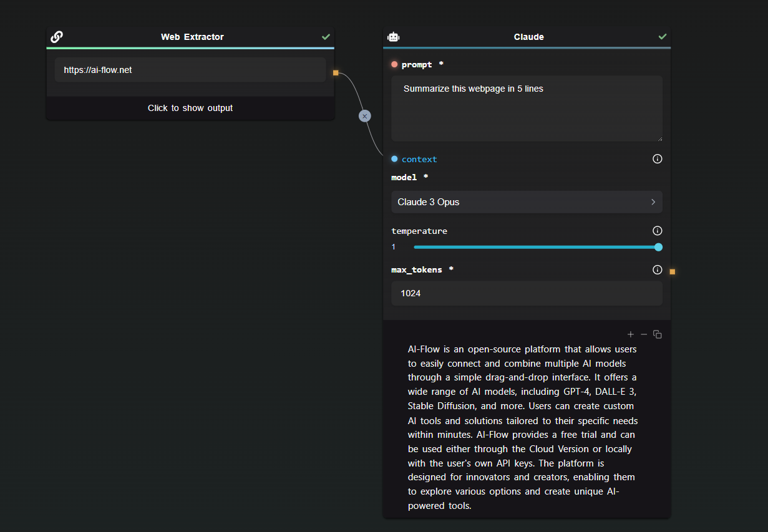The height and width of the screenshot is (532, 768).
Task: Click to show Web Extractor output
Action: (190, 108)
